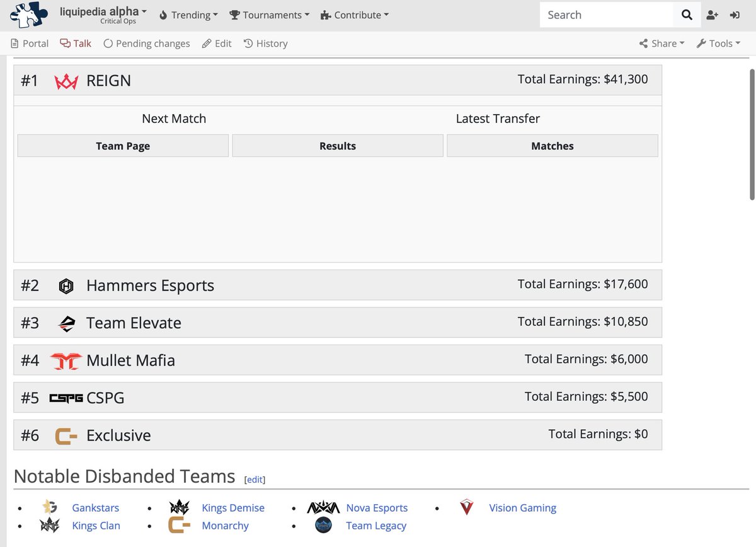Viewport: 756px width, 547px height.
Task: Click Total Earnings: $6,000 text
Action: click(x=586, y=359)
